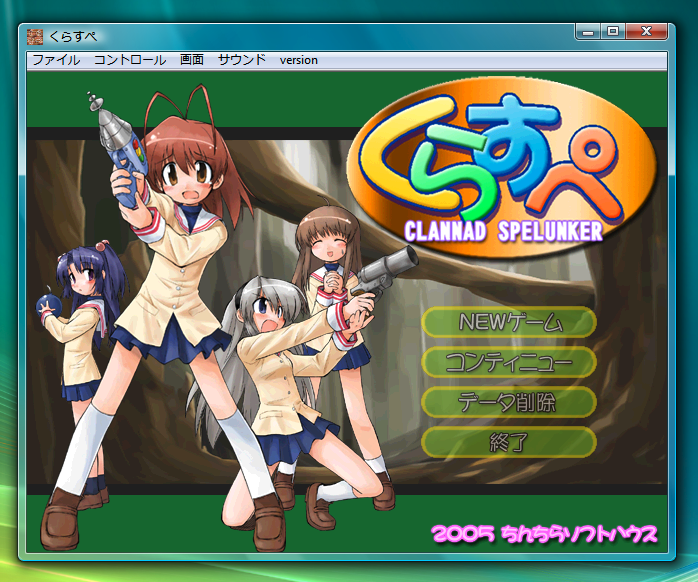Maximize the くらすぺ window
Image resolution: width=698 pixels, height=582 pixels.
613,32
